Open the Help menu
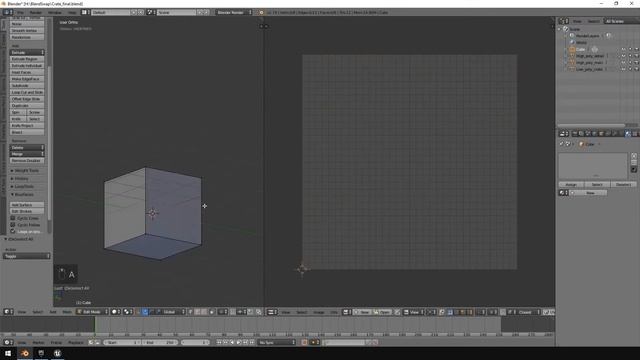640x360 pixels. click(72, 13)
